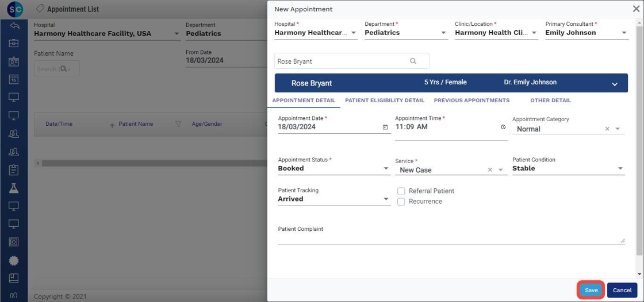This screenshot has width=644, height=302.
Task: Click the flask laboratory icon in sidebar
Action: (x=14, y=188)
